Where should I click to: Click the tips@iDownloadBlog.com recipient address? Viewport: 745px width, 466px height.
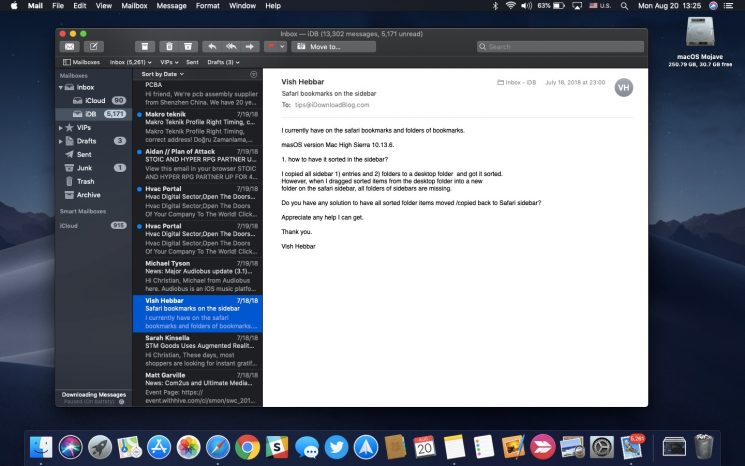pos(332,105)
